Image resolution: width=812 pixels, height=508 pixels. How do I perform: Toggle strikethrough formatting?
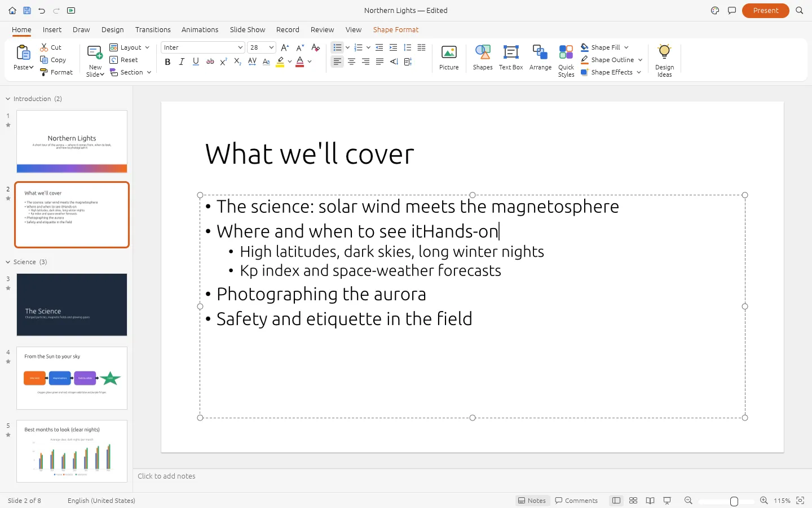tap(210, 62)
